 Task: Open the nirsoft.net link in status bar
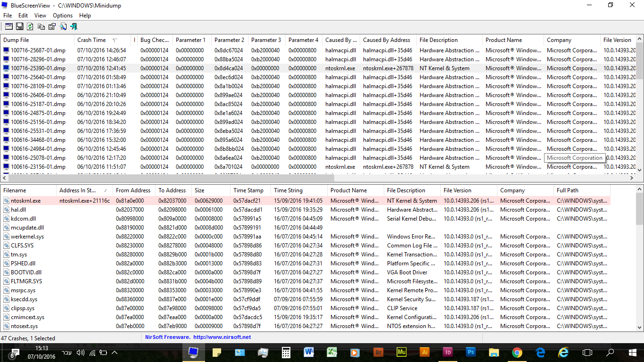pos(222,337)
